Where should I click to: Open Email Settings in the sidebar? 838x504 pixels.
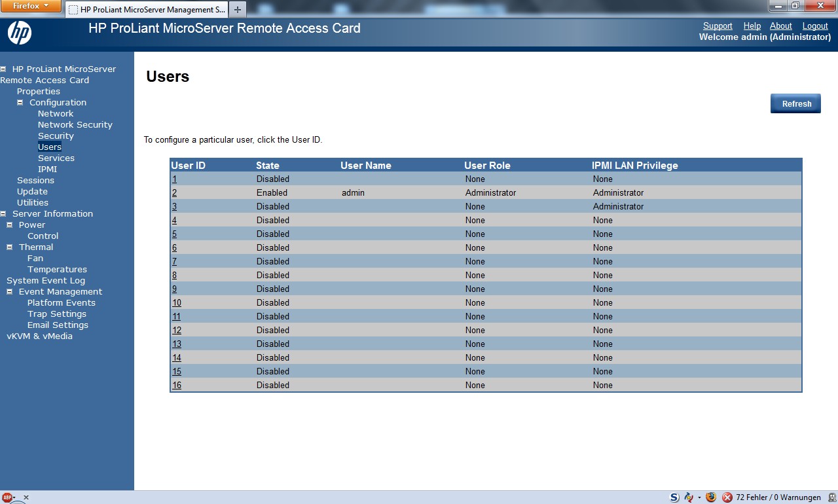coord(58,325)
